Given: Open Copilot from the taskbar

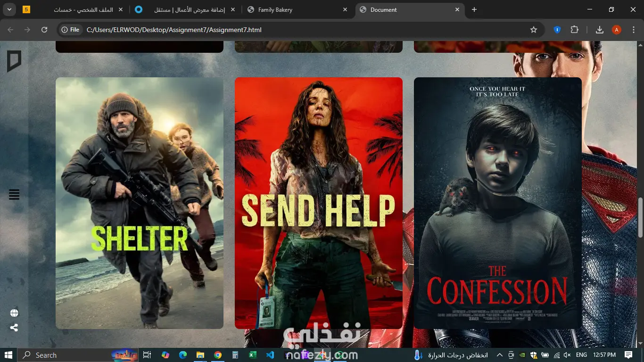Looking at the screenshot, I should [165, 355].
